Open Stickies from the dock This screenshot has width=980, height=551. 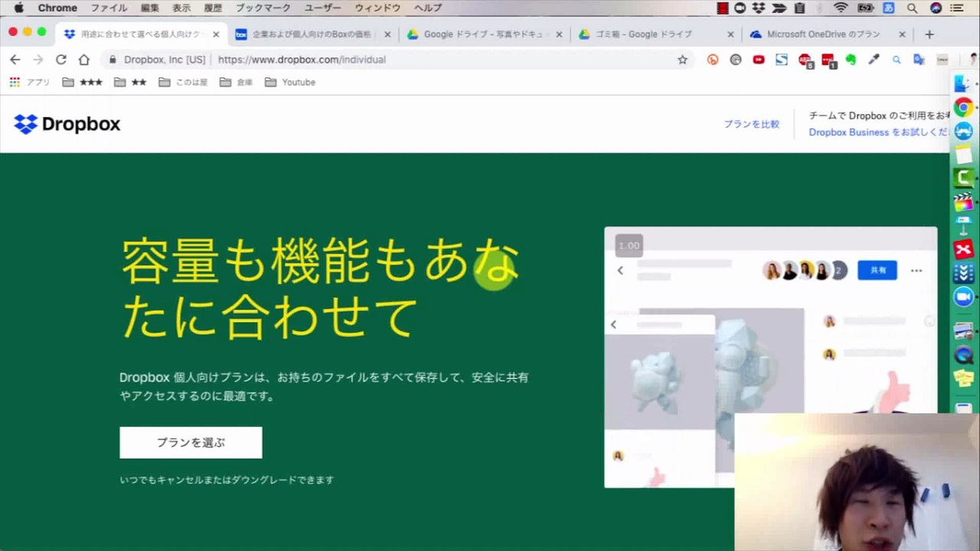pos(963,379)
